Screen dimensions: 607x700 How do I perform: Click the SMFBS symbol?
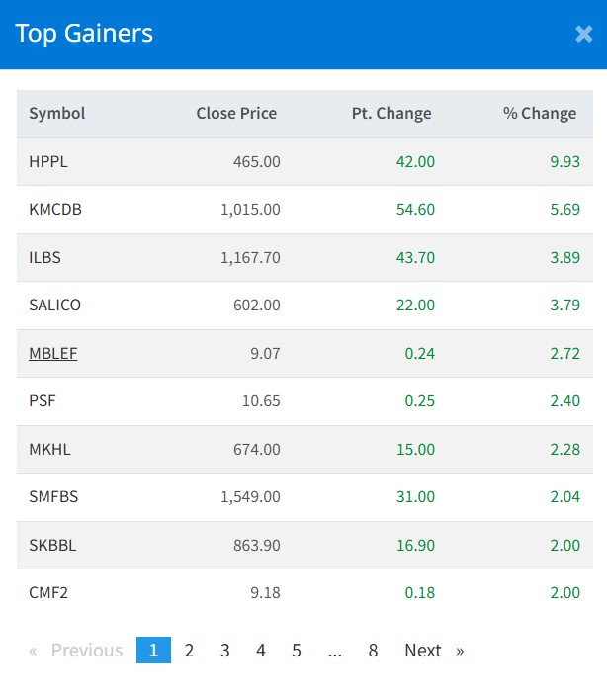tap(53, 497)
